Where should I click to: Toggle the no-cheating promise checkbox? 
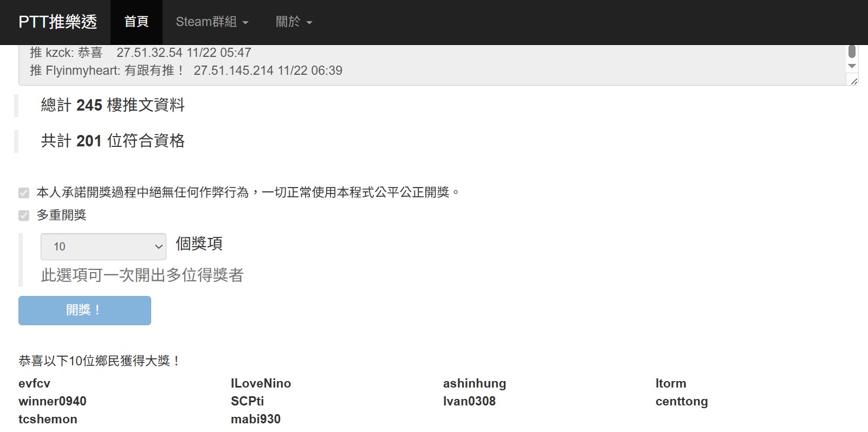tap(24, 193)
